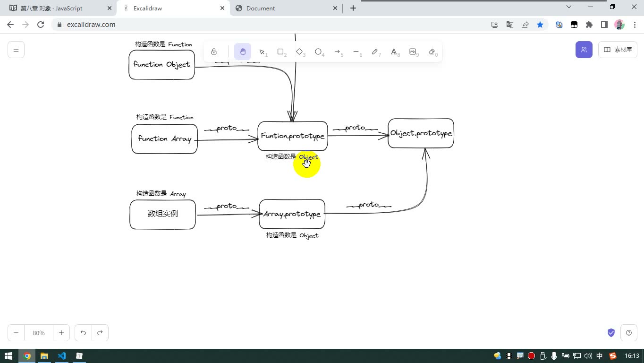Pick the Rectangle shape tool
The image size is (644, 363).
pos(281,52)
